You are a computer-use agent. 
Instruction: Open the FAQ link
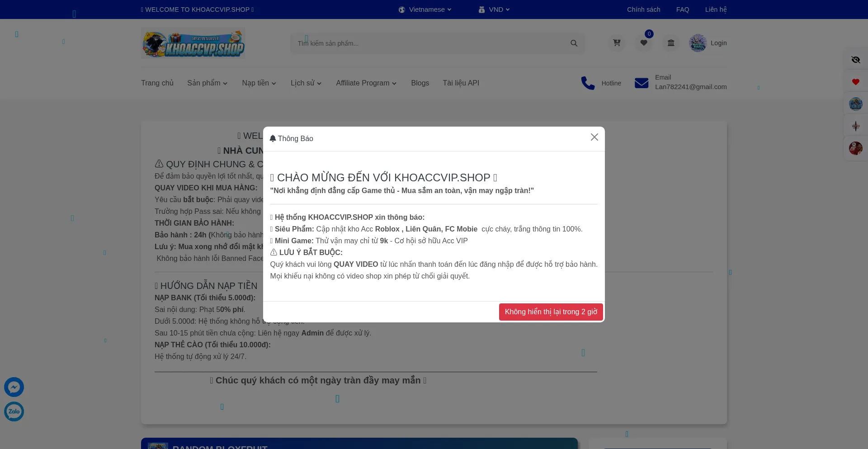(x=683, y=9)
